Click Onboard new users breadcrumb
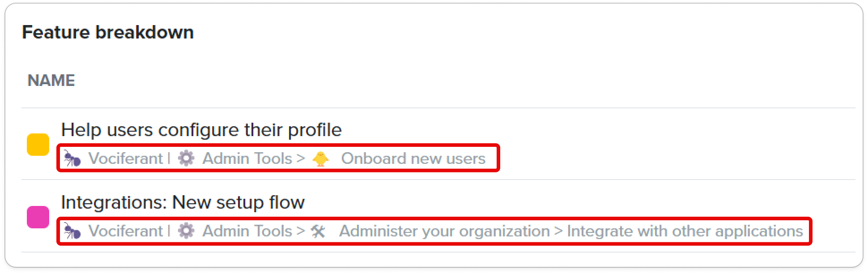 click(413, 158)
